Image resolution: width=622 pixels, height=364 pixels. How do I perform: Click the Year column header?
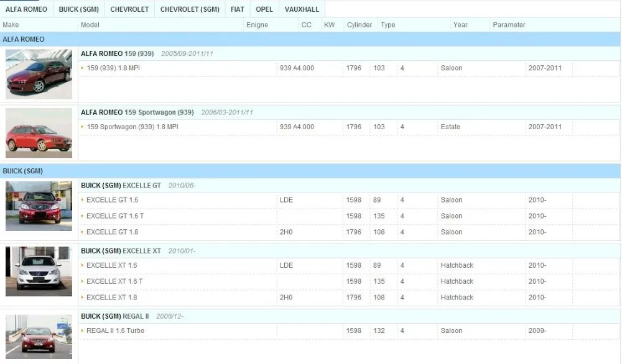click(x=460, y=25)
